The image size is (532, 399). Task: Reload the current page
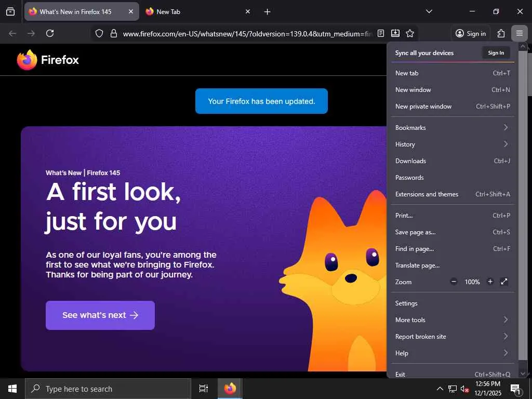pos(50,33)
